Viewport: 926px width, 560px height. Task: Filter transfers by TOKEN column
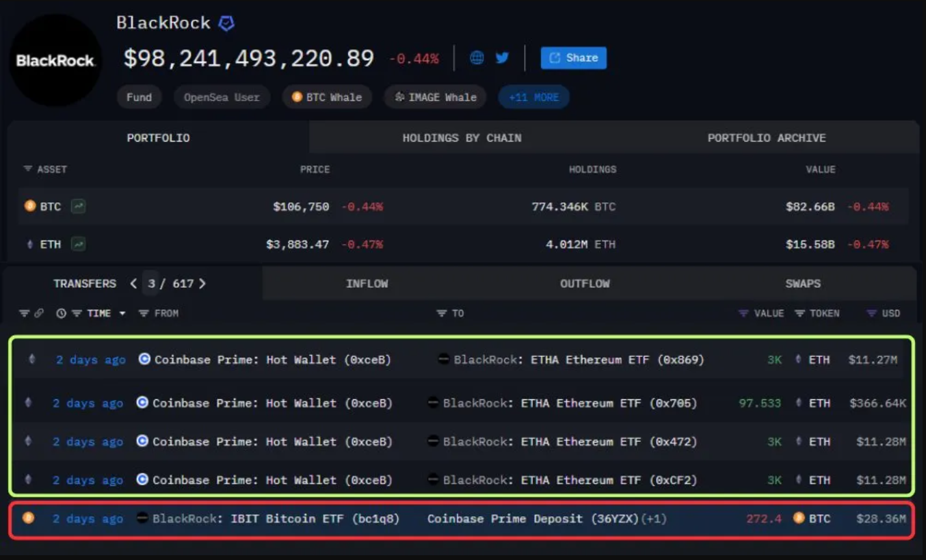799,313
